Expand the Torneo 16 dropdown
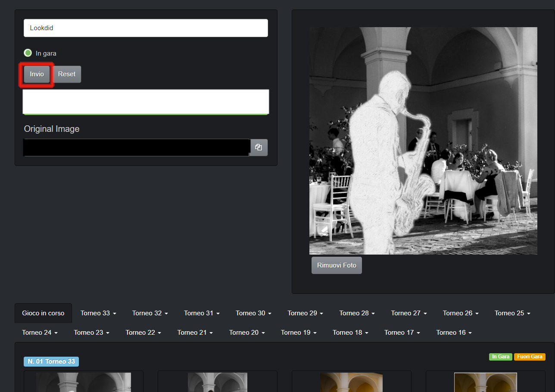This screenshot has width=555, height=392. [x=454, y=333]
